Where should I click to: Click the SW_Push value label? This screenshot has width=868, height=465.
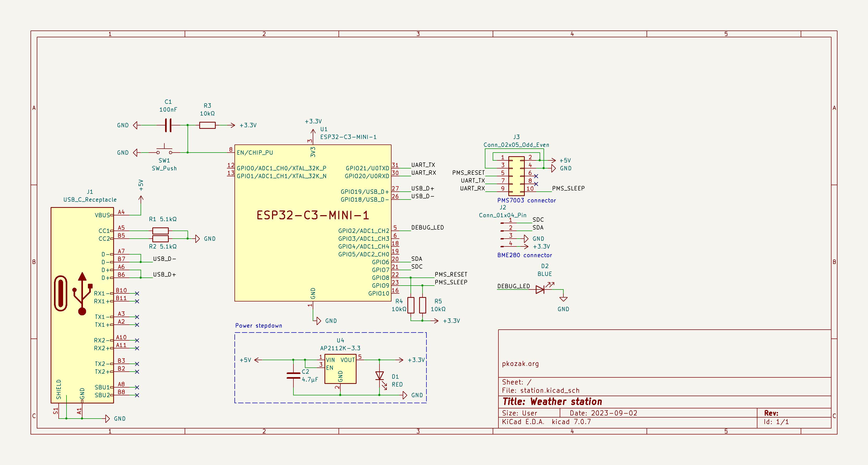point(164,168)
